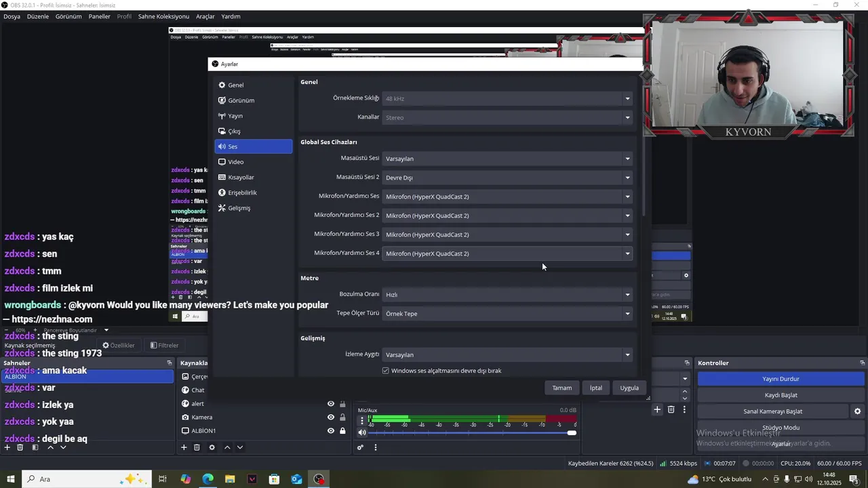Remove scene transition with trash icon

671,409
